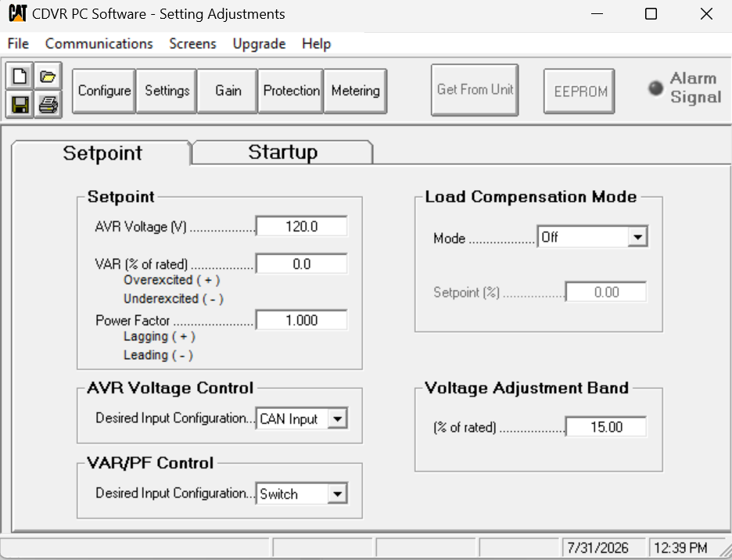This screenshot has width=732, height=560.
Task: Open the Protection screen
Action: [x=291, y=91]
